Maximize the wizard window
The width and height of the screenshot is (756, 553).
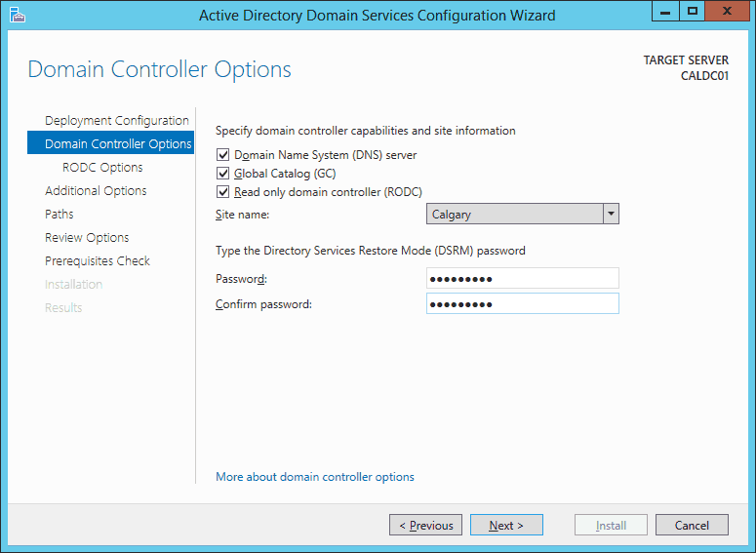click(693, 11)
